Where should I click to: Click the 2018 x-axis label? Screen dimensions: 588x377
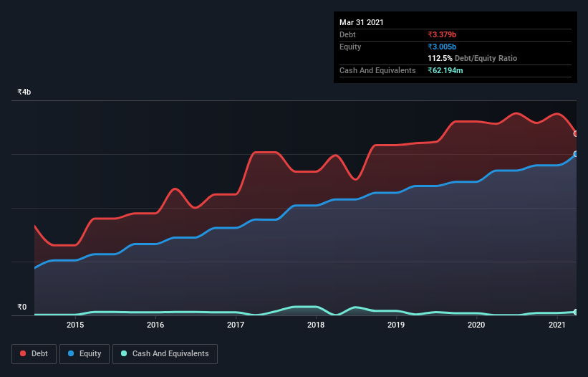316,325
